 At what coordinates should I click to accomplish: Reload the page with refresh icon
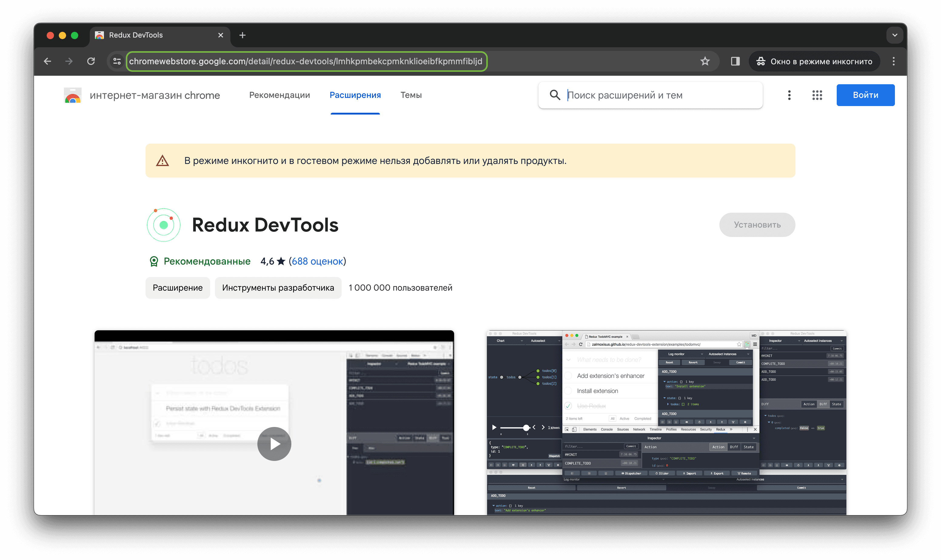click(x=91, y=61)
